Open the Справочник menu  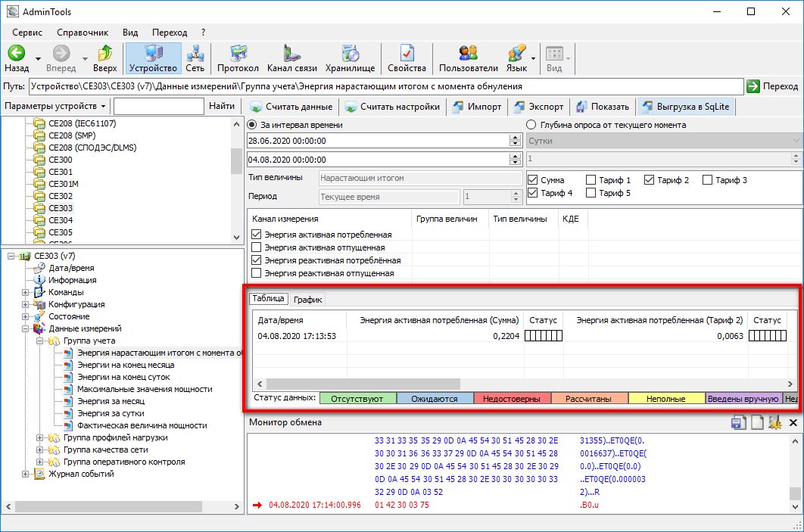83,33
